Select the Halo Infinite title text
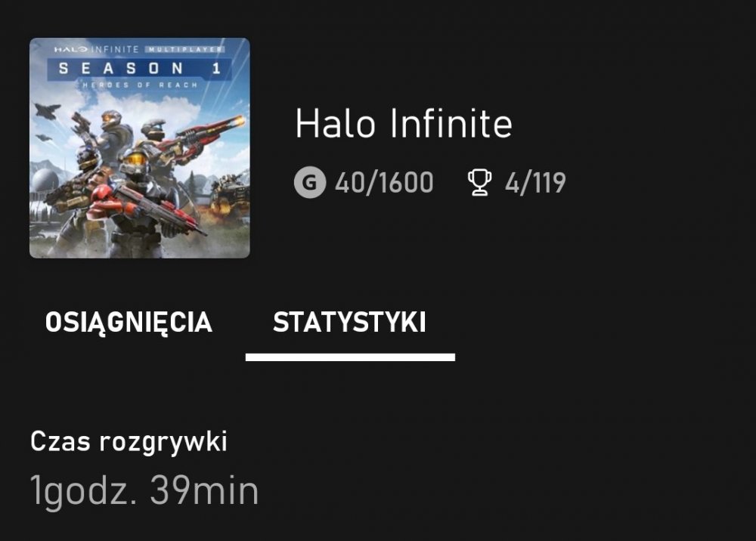This screenshot has height=541, width=756. tap(404, 125)
